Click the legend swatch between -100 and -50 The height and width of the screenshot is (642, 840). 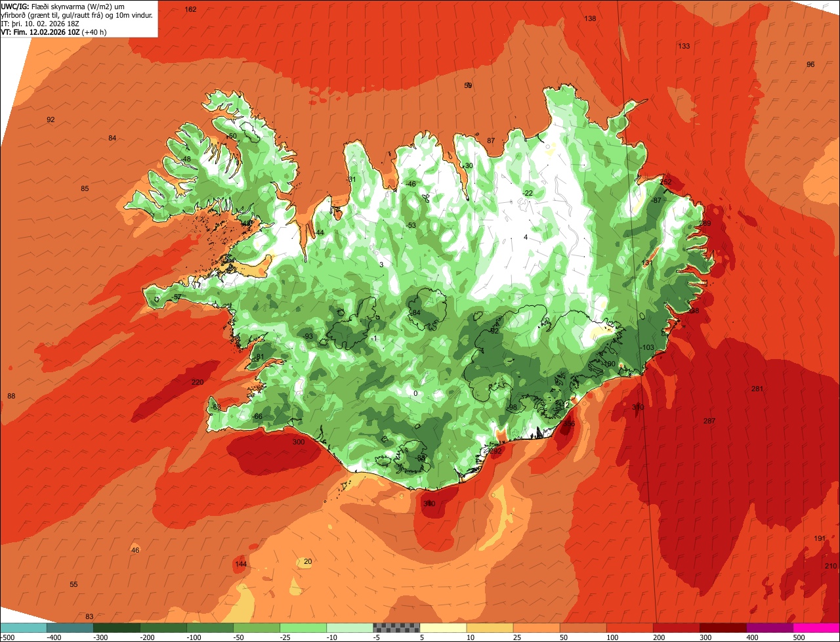(210, 627)
